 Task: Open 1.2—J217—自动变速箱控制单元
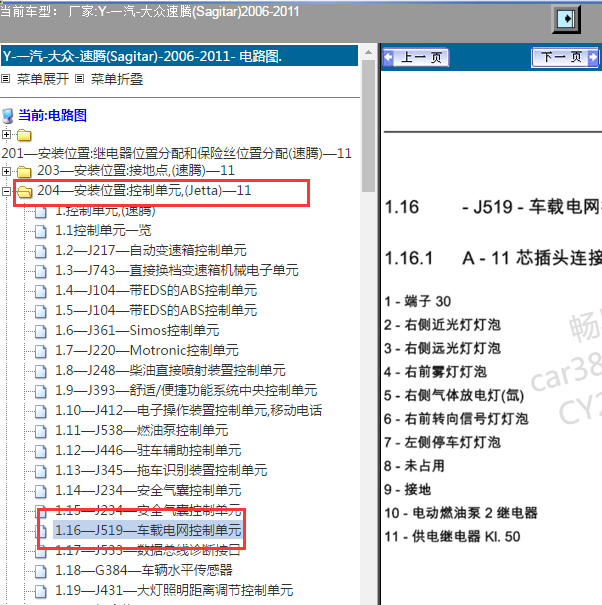tap(150, 250)
